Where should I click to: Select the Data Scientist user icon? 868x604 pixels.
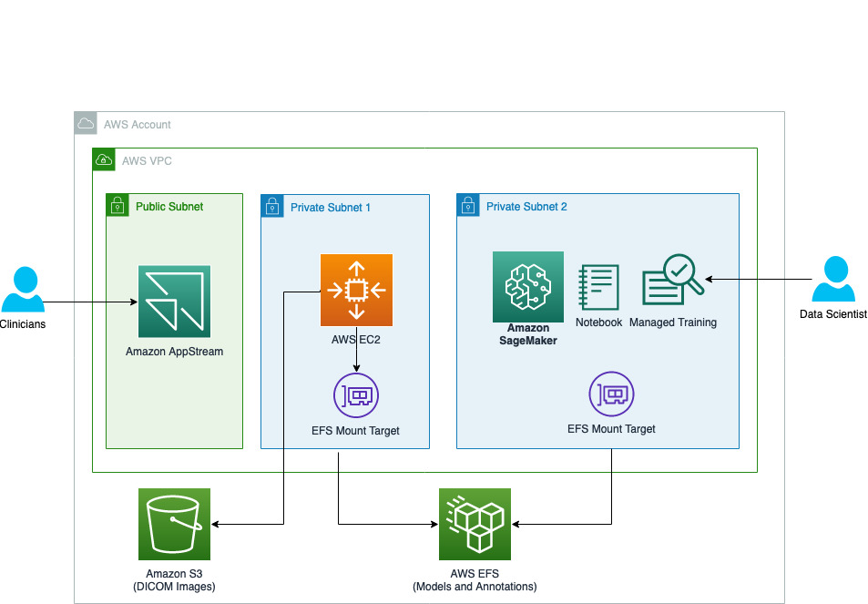pyautogui.click(x=832, y=280)
